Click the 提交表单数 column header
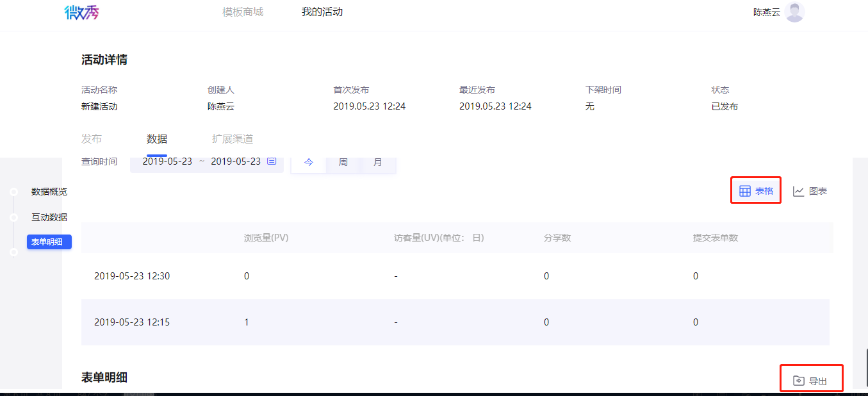This screenshot has width=868, height=396. click(716, 238)
